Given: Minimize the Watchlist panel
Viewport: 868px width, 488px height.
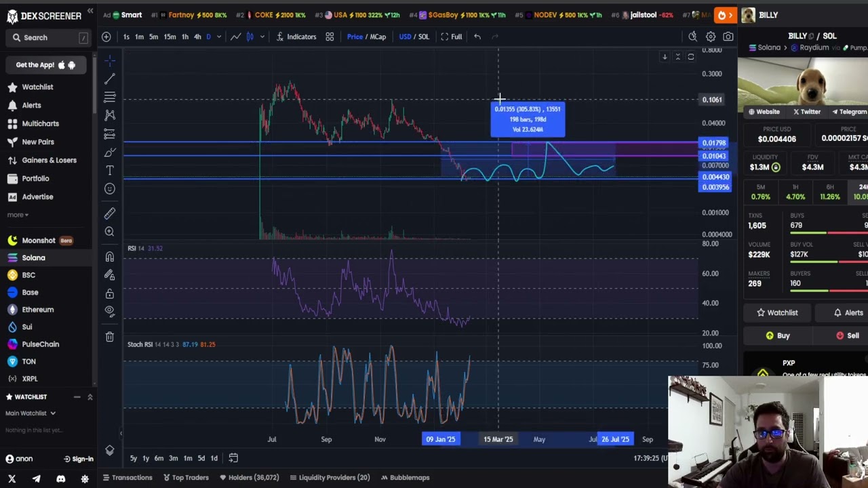Looking at the screenshot, I should (77, 396).
